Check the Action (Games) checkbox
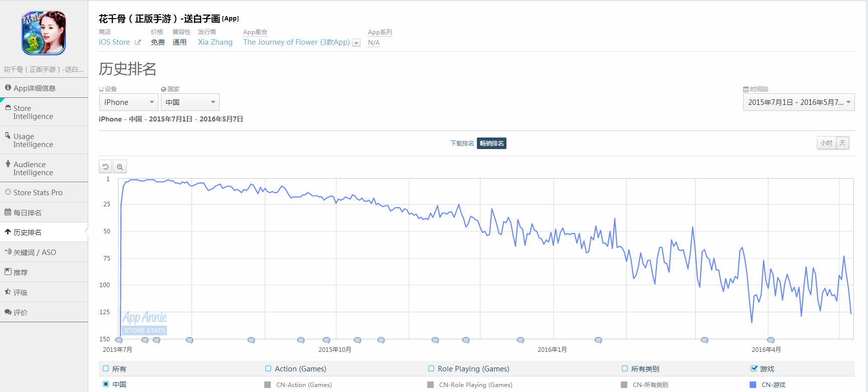 click(268, 368)
